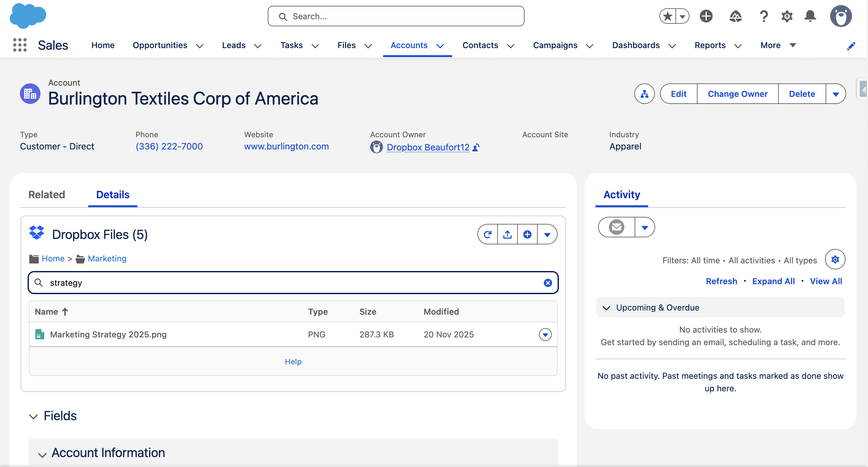Collapse the Upcoming & Overdue section
This screenshot has height=467, width=868.
pos(606,308)
